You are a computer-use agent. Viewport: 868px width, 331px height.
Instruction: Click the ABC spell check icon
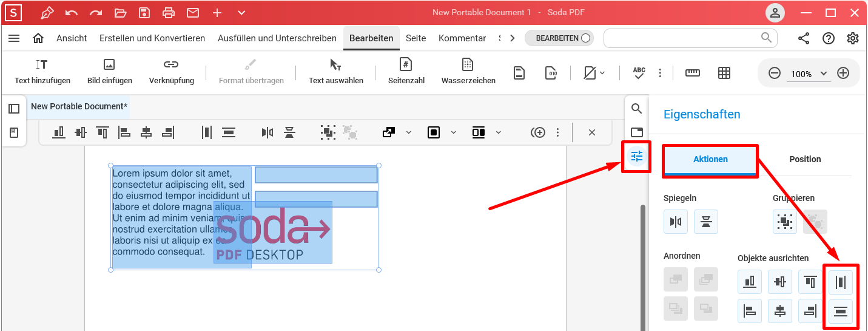639,73
